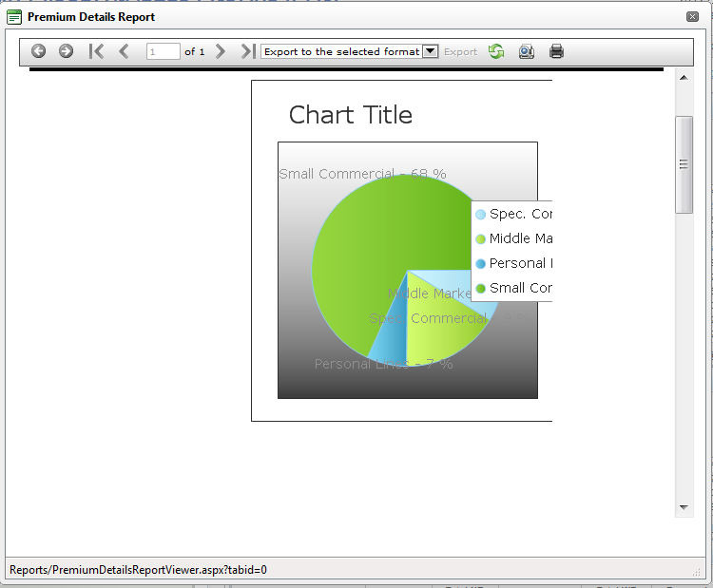This screenshot has width=713, height=588.
Task: Click the Middle Market legend swatch
Action: tap(481, 238)
